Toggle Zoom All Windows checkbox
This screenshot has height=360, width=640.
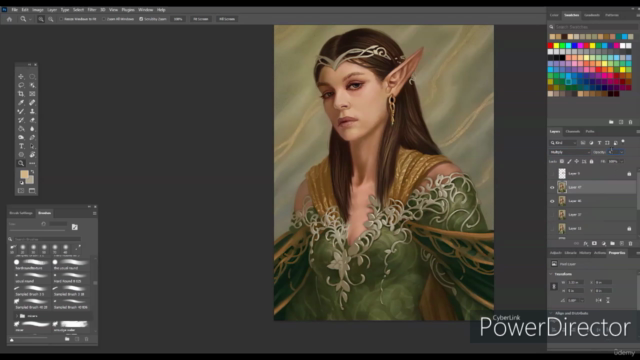[x=104, y=19]
